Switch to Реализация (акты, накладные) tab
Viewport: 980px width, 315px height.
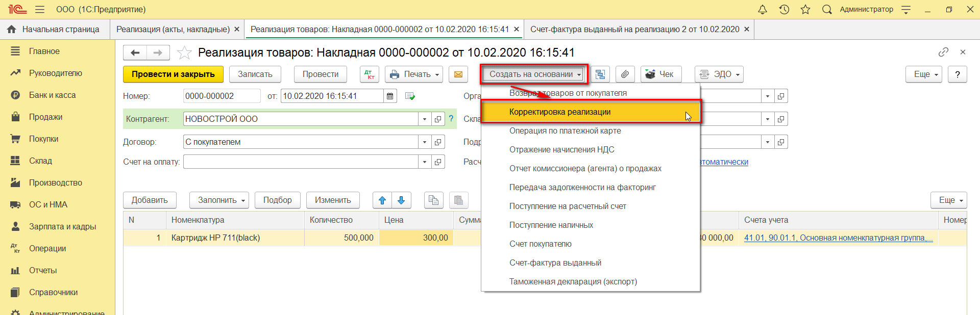173,30
